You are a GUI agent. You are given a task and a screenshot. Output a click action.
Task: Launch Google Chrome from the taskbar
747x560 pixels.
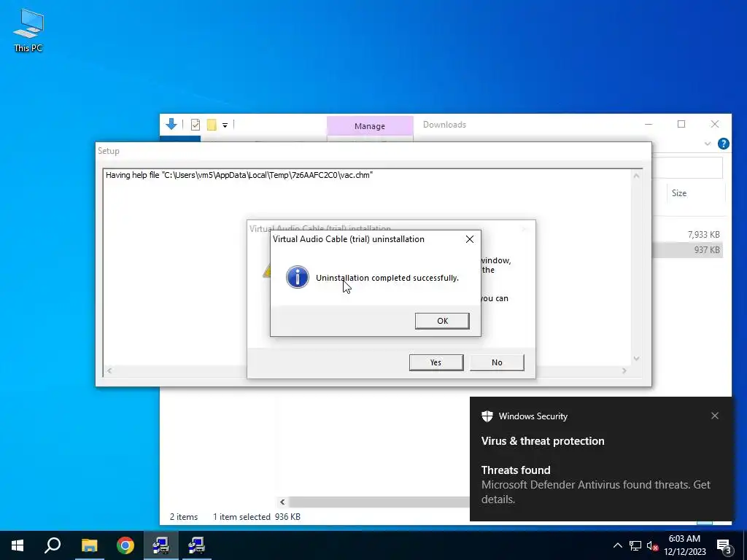coord(125,545)
